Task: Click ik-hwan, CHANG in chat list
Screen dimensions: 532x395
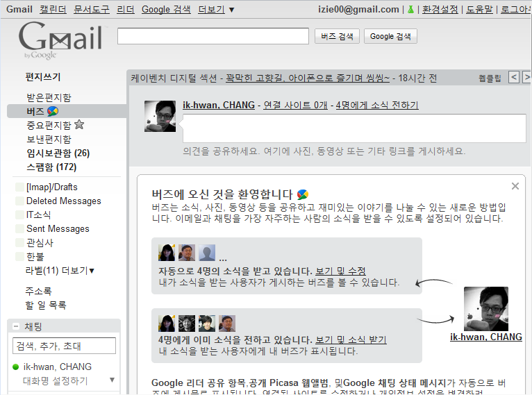Action: point(58,367)
